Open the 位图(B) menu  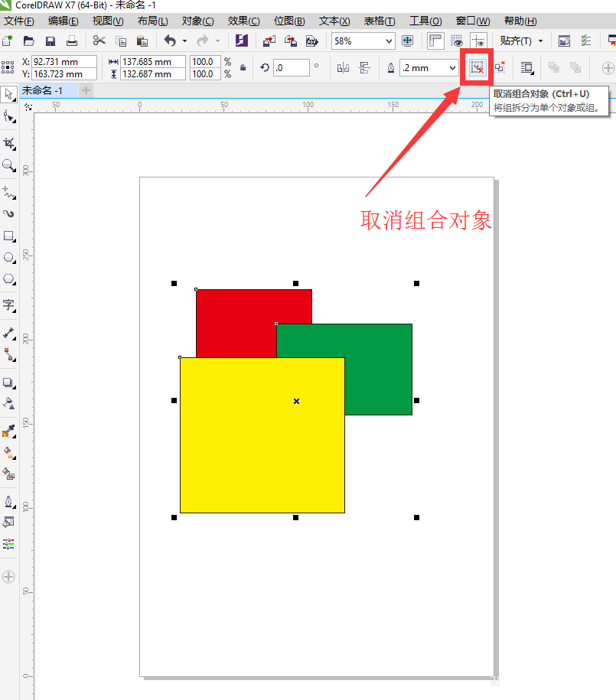tap(289, 21)
